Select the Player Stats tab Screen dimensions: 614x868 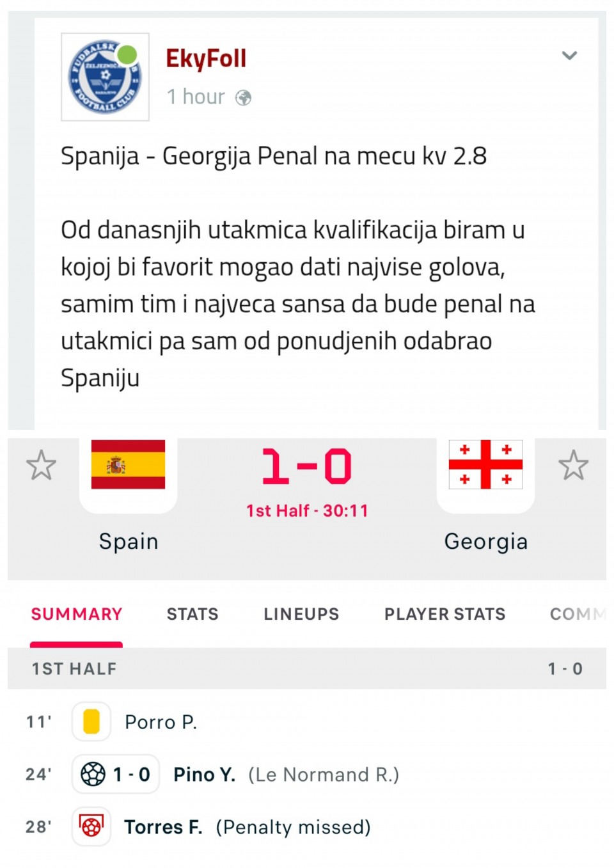coord(445,614)
